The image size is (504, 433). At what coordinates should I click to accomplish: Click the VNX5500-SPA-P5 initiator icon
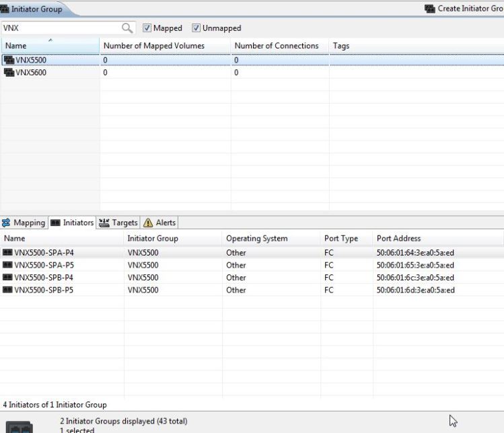tap(7, 265)
